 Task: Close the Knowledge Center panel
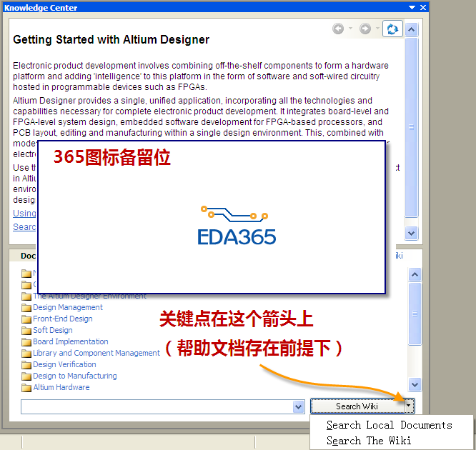click(423, 8)
